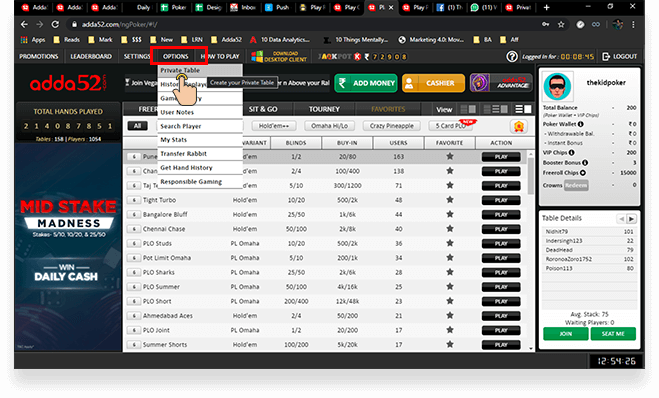Go to next table details arrow
This screenshot has width=659, height=398.
point(631,219)
